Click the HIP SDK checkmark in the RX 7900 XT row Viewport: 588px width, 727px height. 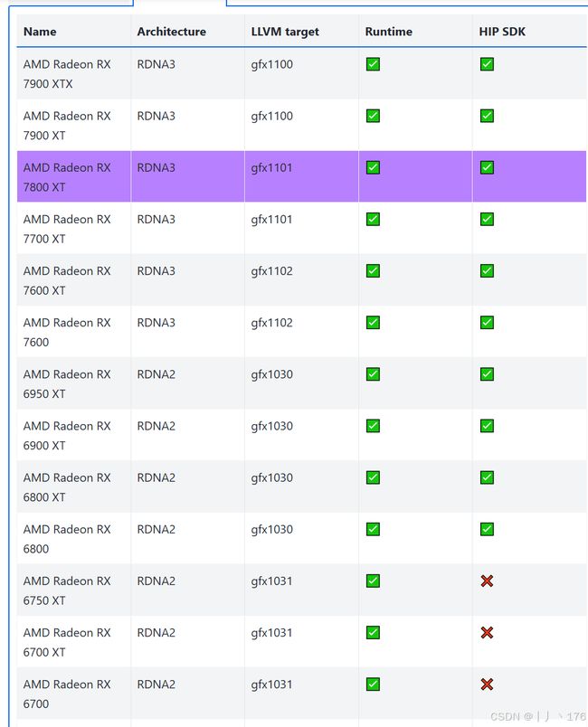coord(487,116)
